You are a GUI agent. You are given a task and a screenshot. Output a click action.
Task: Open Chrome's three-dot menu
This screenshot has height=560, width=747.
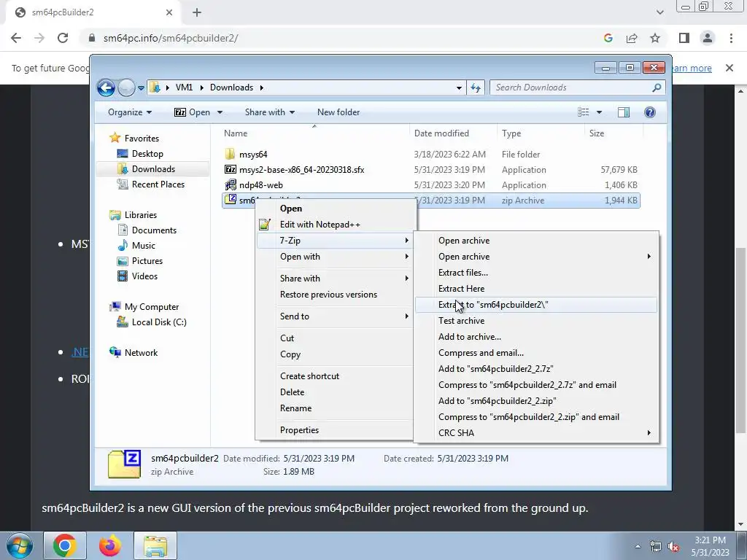pos(731,38)
